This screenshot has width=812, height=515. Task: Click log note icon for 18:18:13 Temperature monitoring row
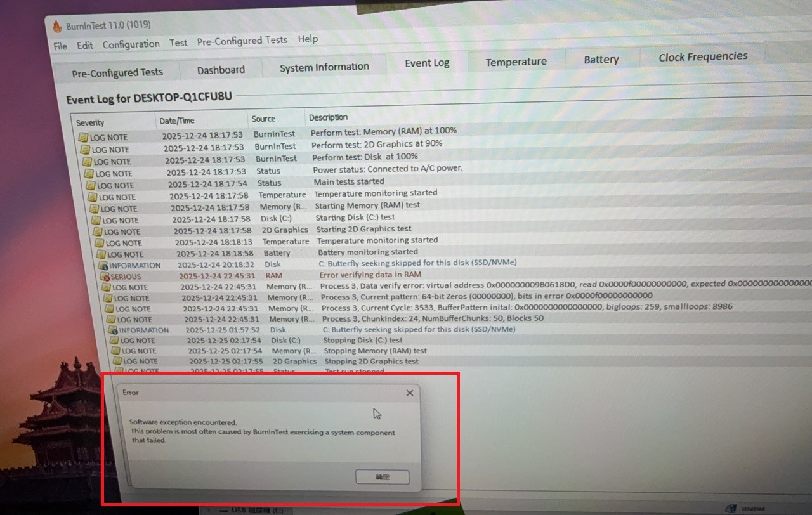(x=100, y=243)
